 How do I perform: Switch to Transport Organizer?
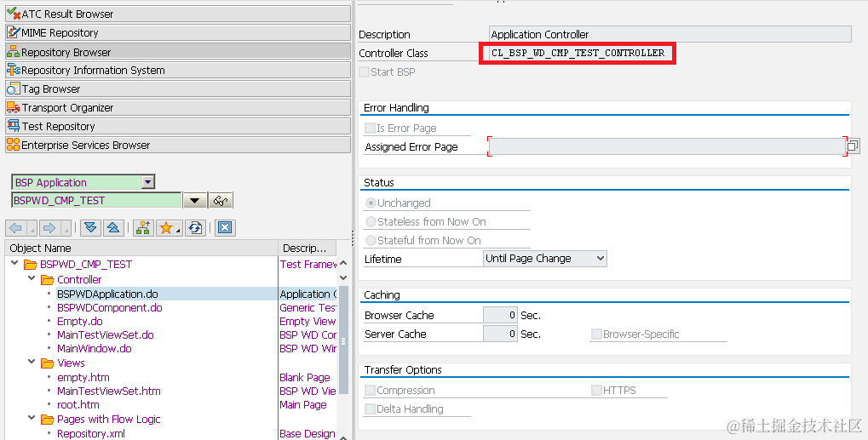point(178,108)
